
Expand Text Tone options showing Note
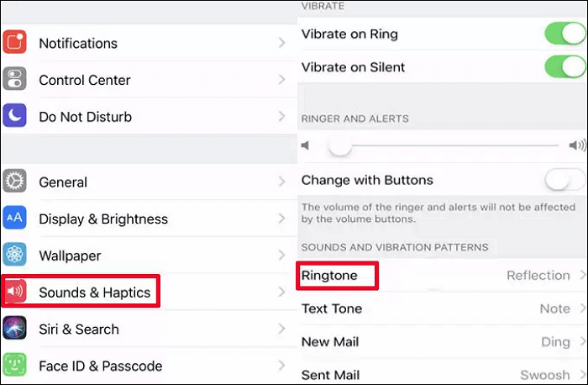pos(554,309)
